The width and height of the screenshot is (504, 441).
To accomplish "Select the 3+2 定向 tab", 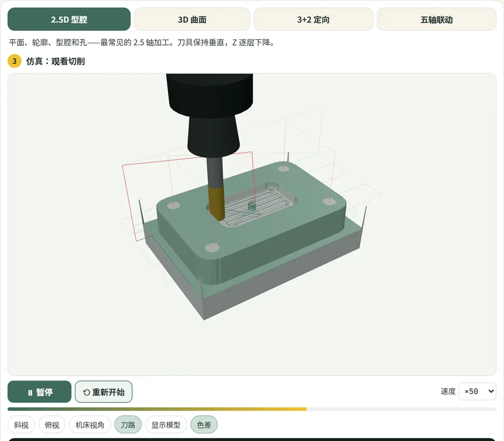I will pyautogui.click(x=314, y=19).
